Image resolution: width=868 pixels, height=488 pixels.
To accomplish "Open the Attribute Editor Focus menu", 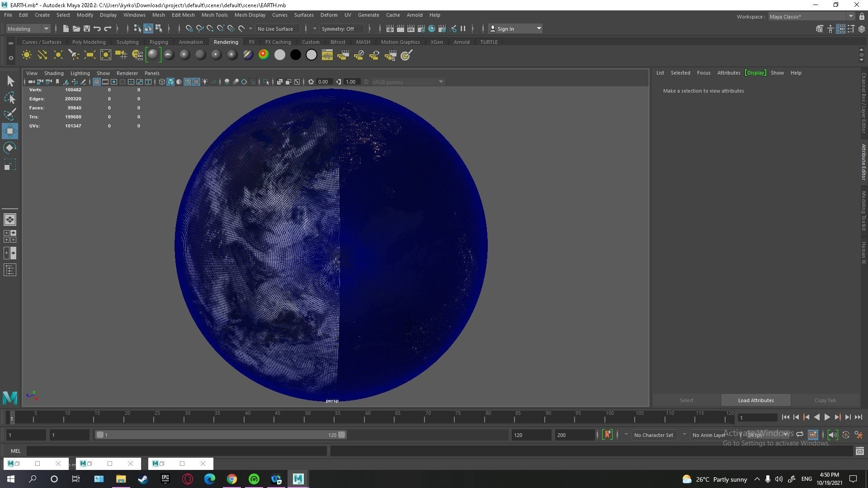I will coord(703,73).
